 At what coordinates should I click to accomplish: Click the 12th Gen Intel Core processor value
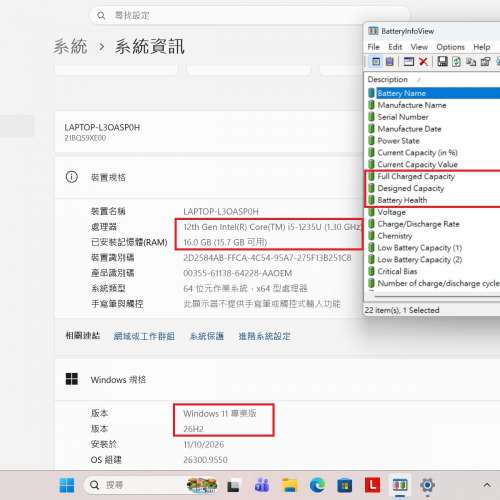pyautogui.click(x=272, y=227)
